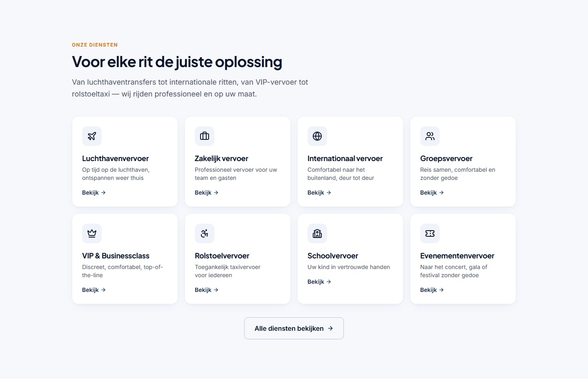Click the Rolstoelvervoer card title

point(222,256)
